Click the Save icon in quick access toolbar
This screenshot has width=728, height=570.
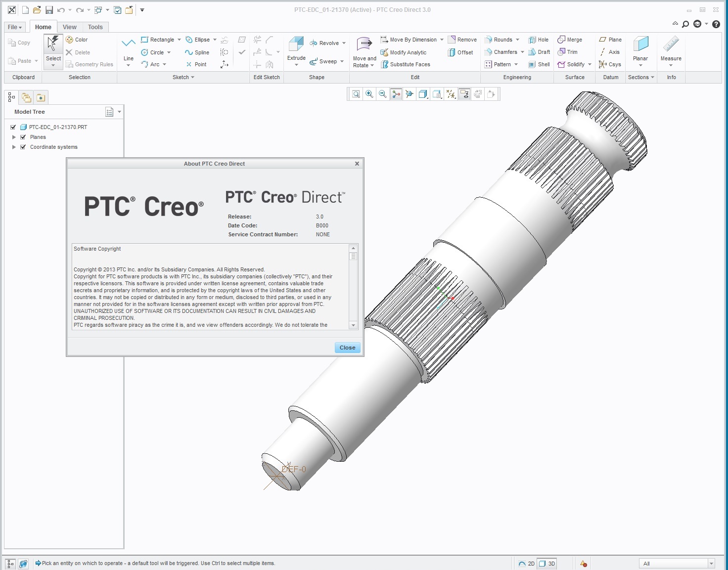click(x=49, y=10)
